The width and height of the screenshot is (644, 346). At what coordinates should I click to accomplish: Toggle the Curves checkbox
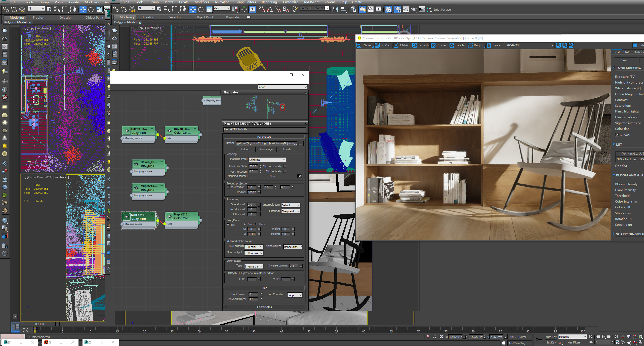pos(617,135)
